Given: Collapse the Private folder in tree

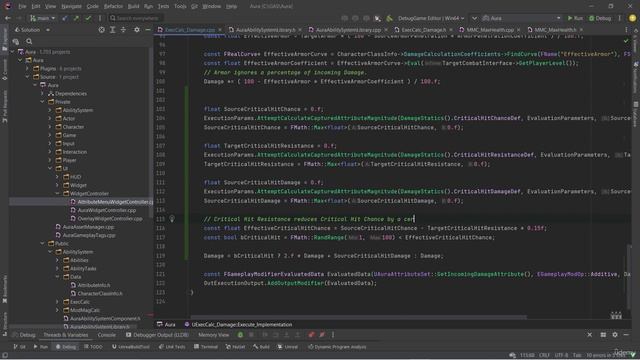Looking at the screenshot, I should (42, 102).
